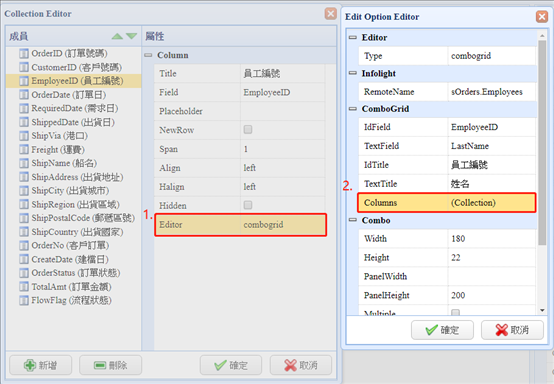
Task: Cancel with 取消 in Edit Option Editor
Action: coord(512,330)
